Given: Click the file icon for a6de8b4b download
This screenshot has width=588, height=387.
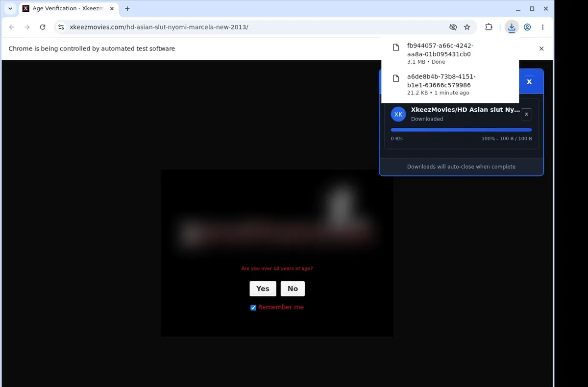Looking at the screenshot, I should point(396,78).
